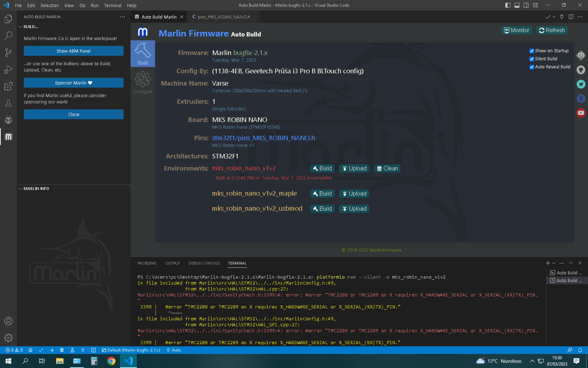Upload the mks_robin_nano_v1v2_maple environment
This screenshot has height=368, width=588.
pyautogui.click(x=354, y=194)
